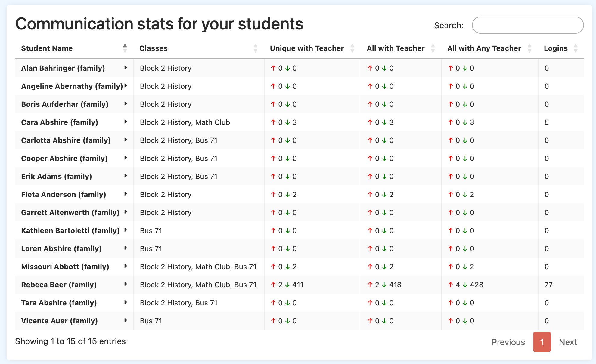596x364 pixels.
Task: Expand Boris Aufderhar's family row
Action: 126,104
